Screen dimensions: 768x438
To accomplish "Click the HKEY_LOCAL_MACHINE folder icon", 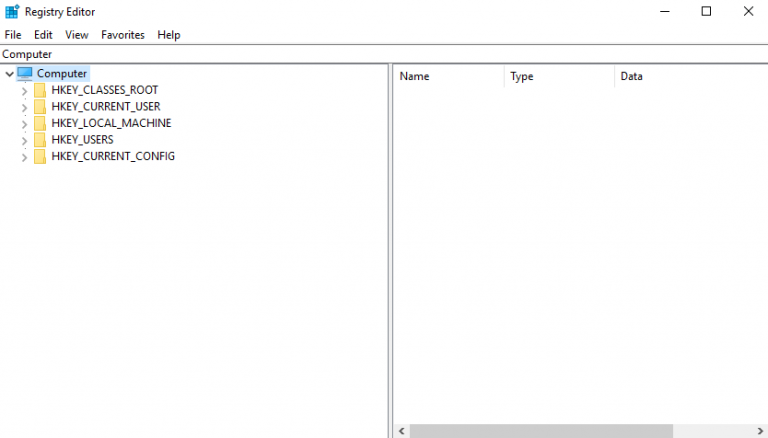I will [x=40, y=123].
